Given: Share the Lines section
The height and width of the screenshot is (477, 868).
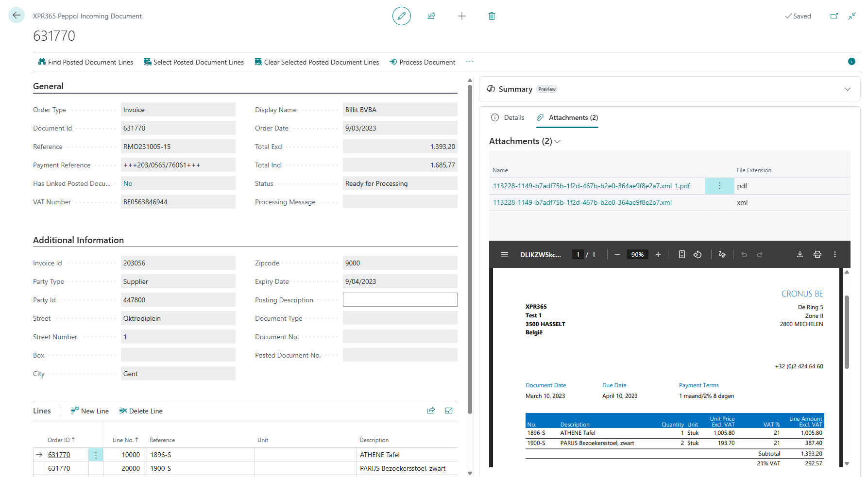Looking at the screenshot, I should click(x=431, y=411).
